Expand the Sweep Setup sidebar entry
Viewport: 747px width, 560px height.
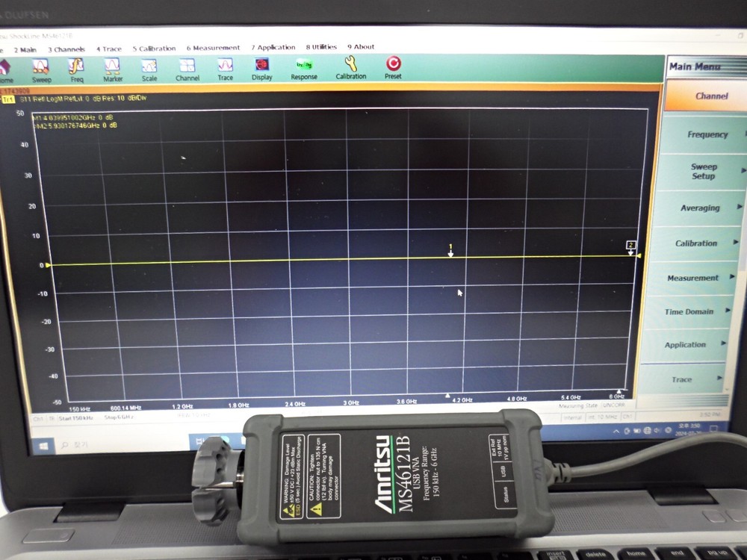point(703,171)
